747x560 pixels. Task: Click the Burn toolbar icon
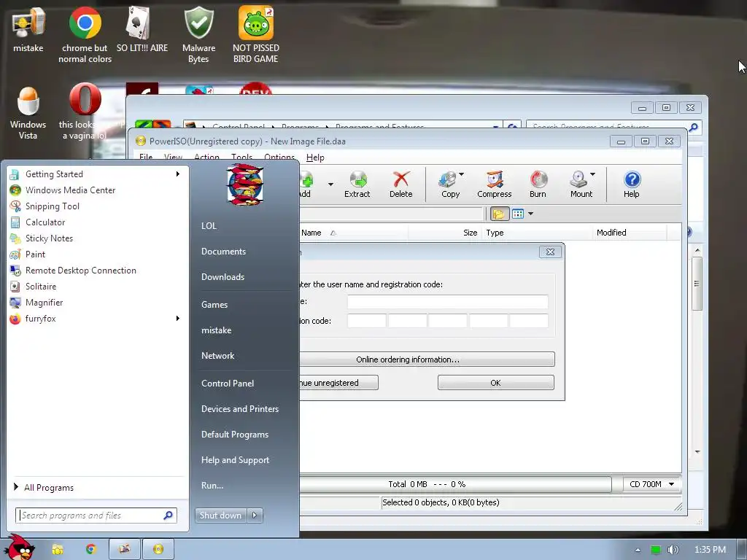[x=538, y=184]
